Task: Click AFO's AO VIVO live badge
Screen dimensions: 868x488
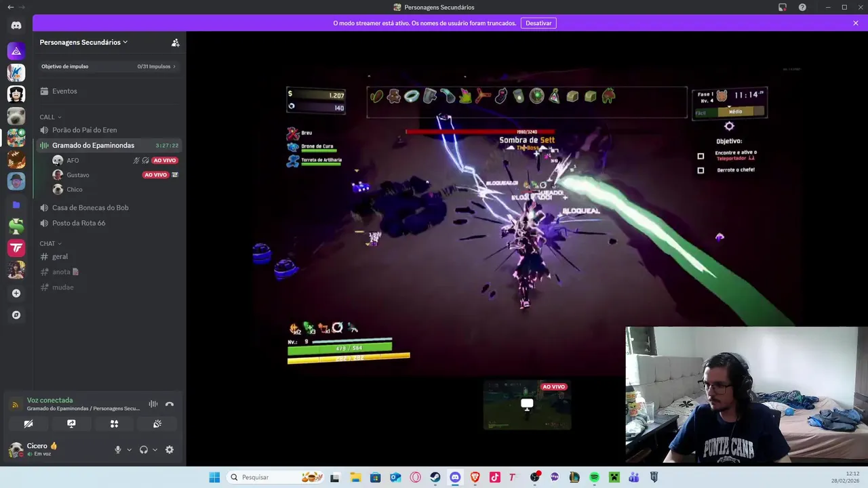Action: click(x=165, y=161)
